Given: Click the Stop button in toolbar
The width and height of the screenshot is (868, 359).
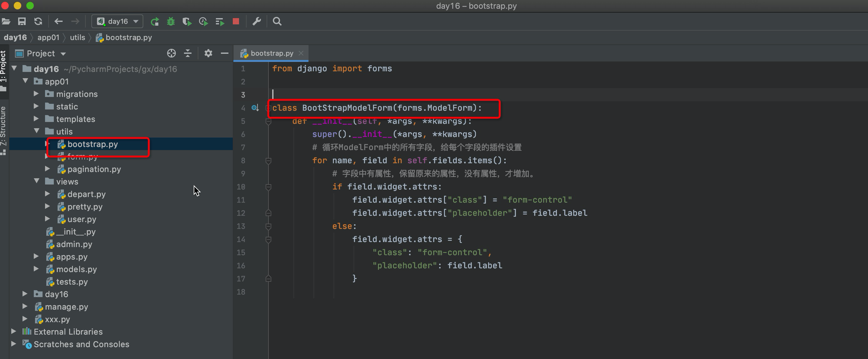Looking at the screenshot, I should 235,22.
